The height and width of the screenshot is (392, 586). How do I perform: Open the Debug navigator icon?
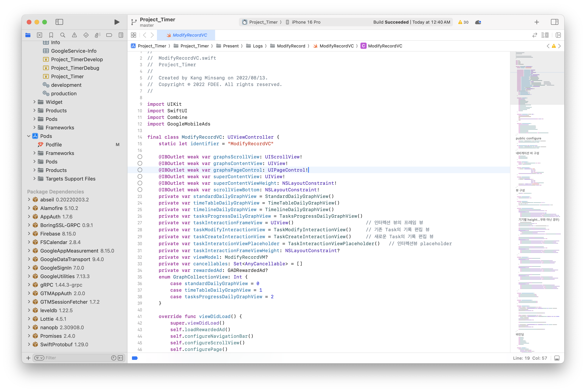point(97,35)
